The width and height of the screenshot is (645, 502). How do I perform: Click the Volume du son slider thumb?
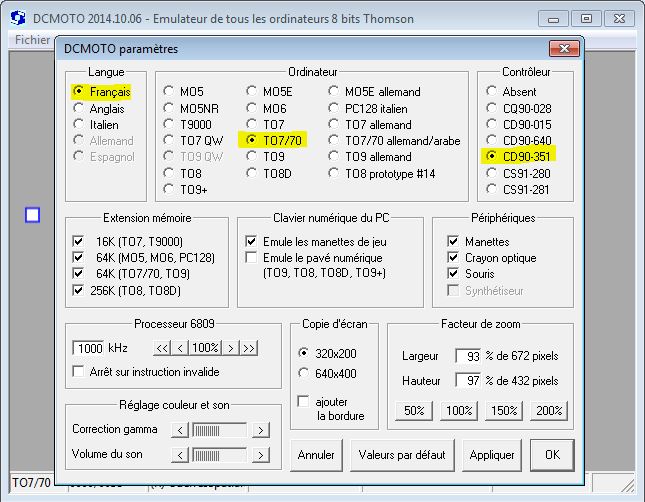[x=206, y=456]
